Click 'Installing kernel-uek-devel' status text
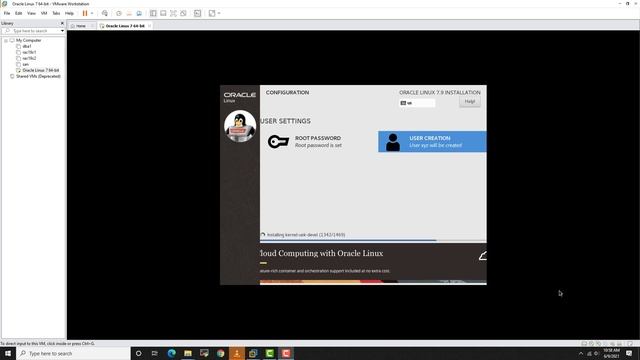Viewport: 640px width, 360px height. click(306, 235)
